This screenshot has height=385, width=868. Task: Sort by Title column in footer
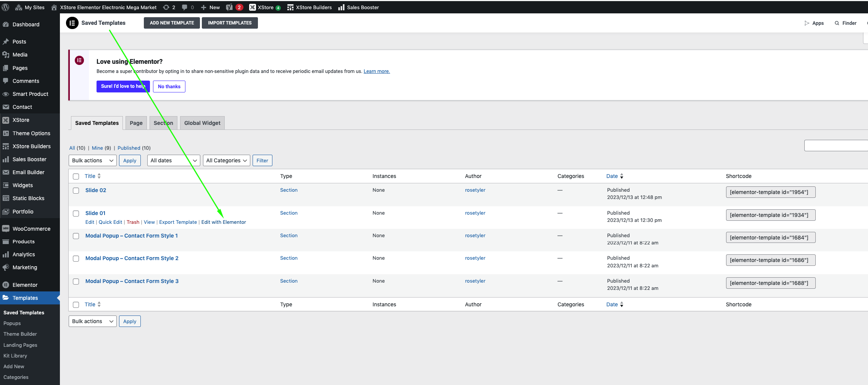click(x=93, y=304)
